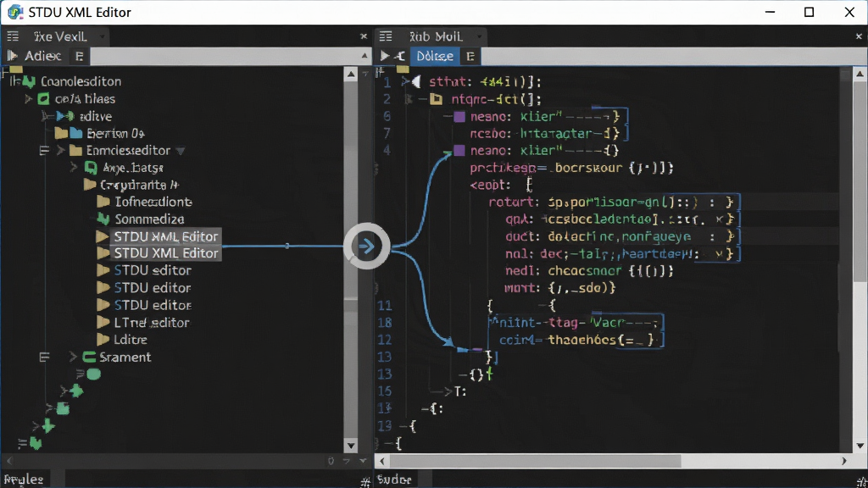The width and height of the screenshot is (868, 488).
Task: Click left tree scrollbar up arrow
Action: (x=351, y=74)
